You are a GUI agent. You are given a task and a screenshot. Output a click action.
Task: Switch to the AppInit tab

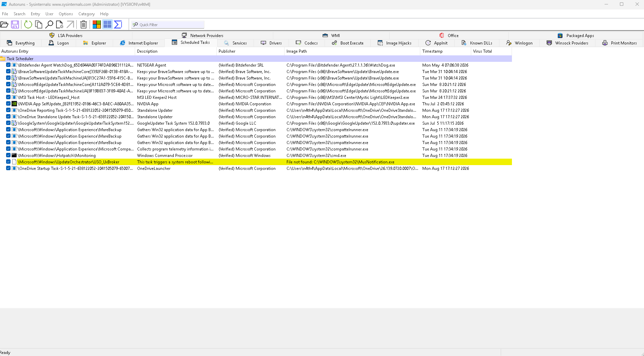pyautogui.click(x=437, y=43)
